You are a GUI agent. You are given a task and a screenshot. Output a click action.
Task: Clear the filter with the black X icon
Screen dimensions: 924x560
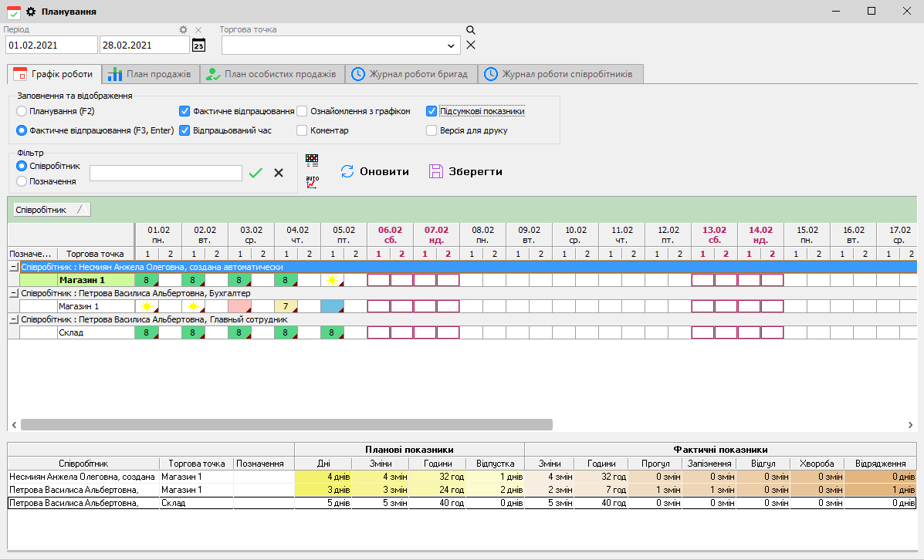point(279,173)
